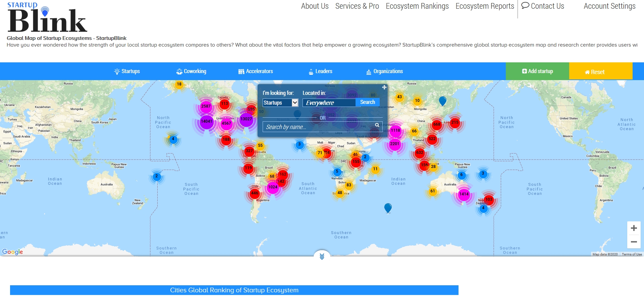This screenshot has height=296, width=644.
Task: Click the 595 cluster in eastern Canada
Action: point(251,109)
